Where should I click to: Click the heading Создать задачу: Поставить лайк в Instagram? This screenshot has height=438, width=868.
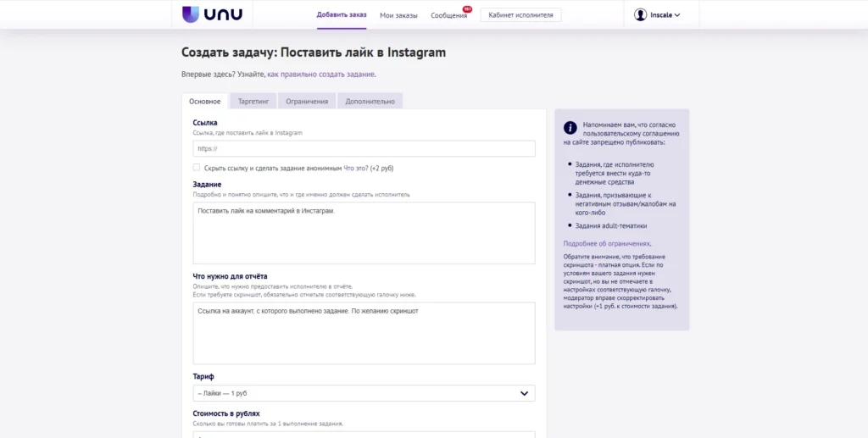pyautogui.click(x=314, y=53)
